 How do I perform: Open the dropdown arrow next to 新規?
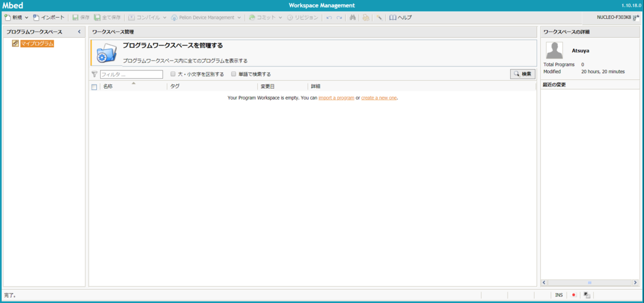[26, 18]
